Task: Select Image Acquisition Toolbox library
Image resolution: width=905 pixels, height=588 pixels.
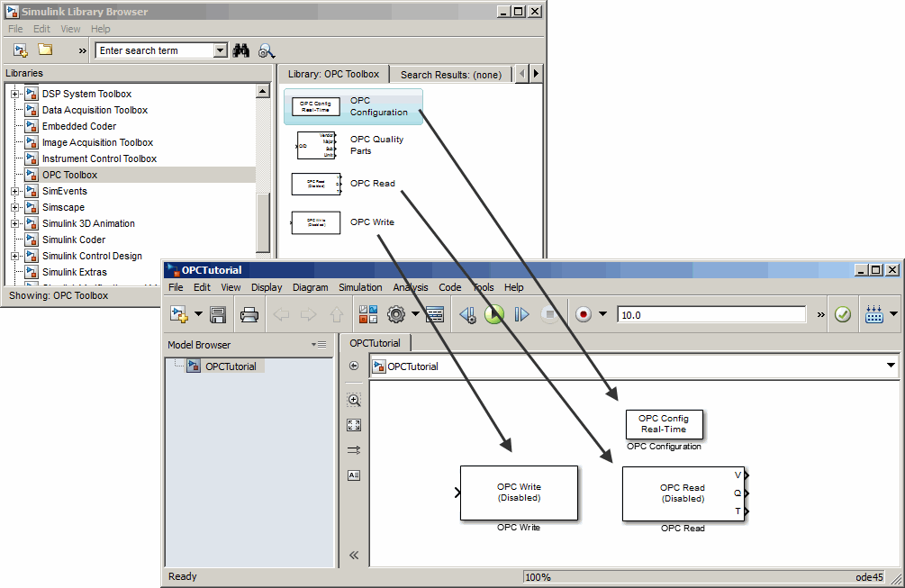Action: coord(97,142)
